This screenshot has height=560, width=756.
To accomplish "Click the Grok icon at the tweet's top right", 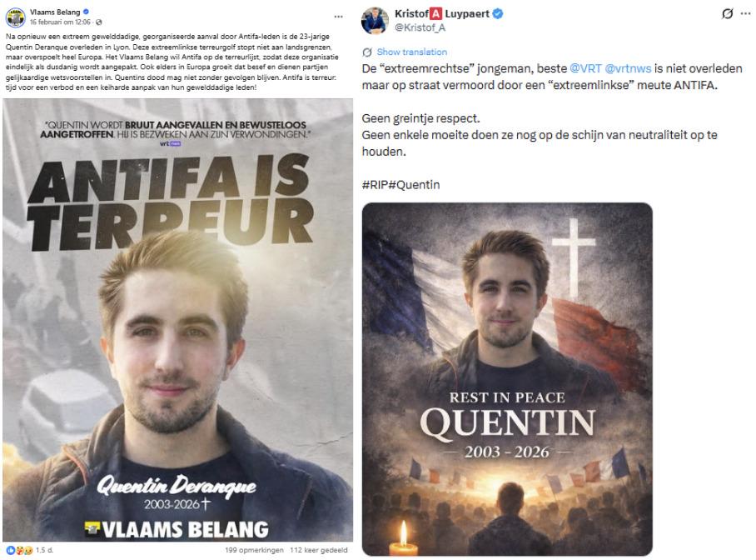I will (x=727, y=14).
